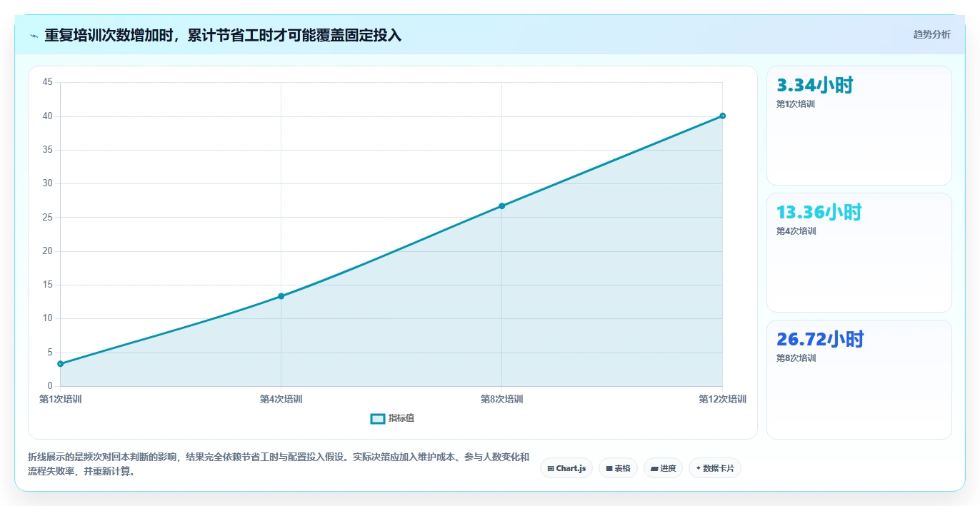Select the 第1次培训 data point on line
This screenshot has height=506, width=980.
pos(61,364)
